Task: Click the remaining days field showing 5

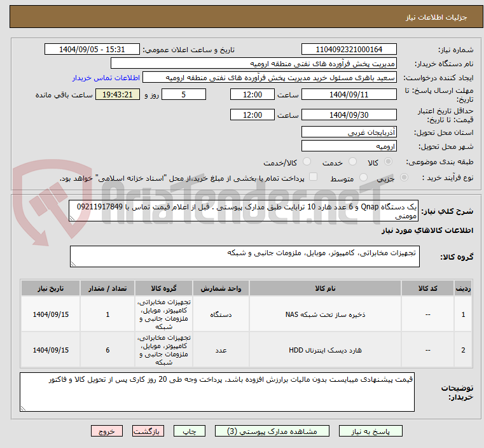Action: tap(184, 94)
